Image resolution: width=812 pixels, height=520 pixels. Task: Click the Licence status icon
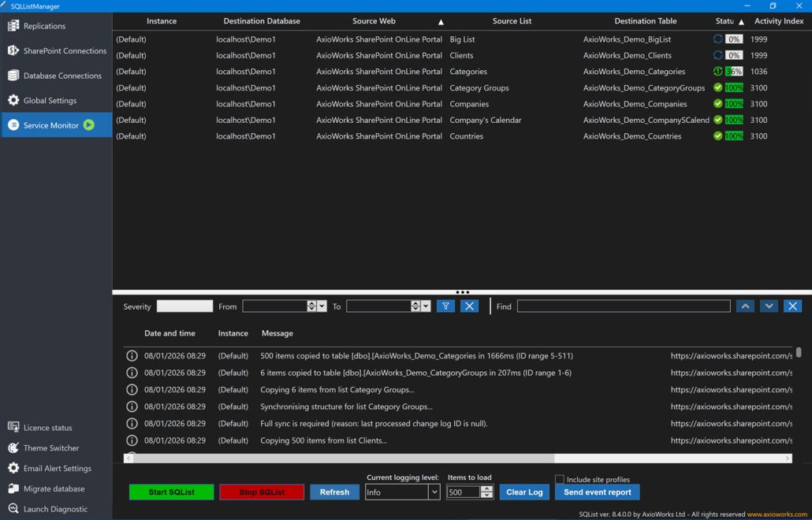(x=13, y=428)
